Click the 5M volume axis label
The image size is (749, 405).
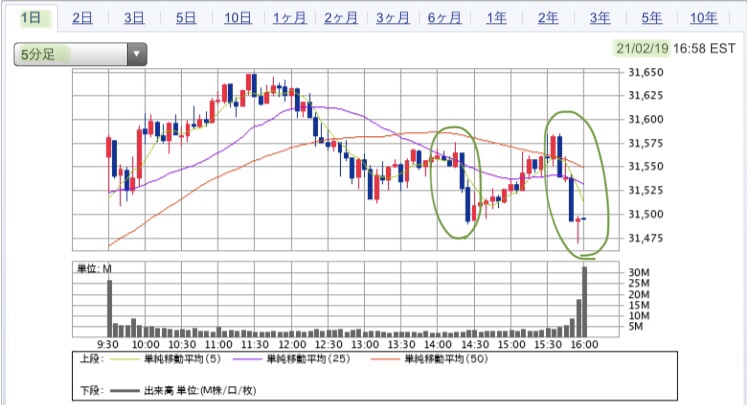[636, 327]
